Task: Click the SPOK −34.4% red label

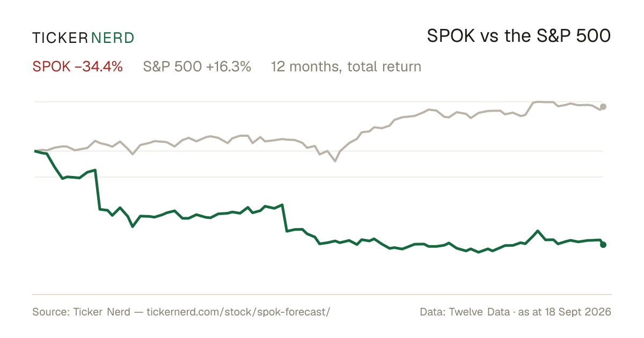Action: (x=78, y=67)
